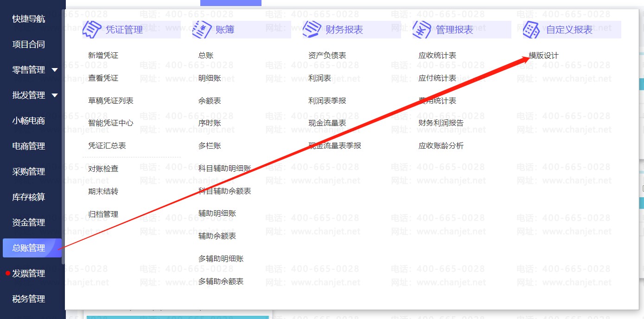Click the 自定义报表 icon
The width and height of the screenshot is (644, 319).
click(x=532, y=30)
